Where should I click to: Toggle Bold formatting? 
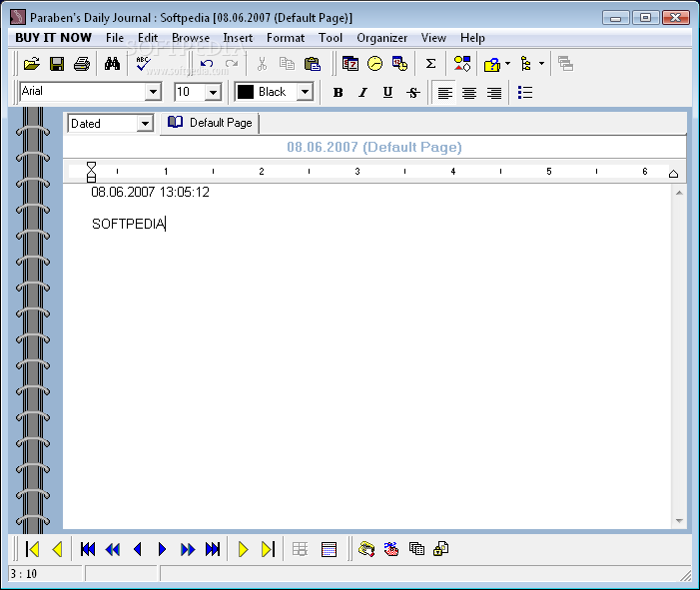point(338,93)
